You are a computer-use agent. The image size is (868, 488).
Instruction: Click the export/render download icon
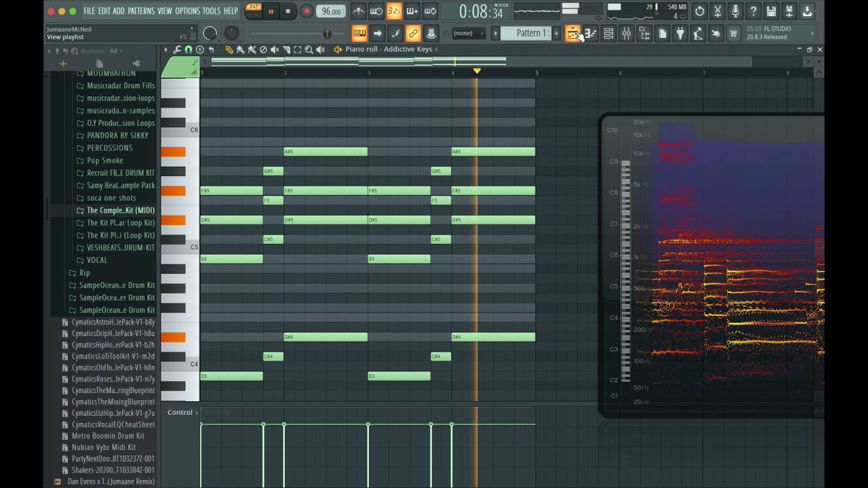point(807,12)
